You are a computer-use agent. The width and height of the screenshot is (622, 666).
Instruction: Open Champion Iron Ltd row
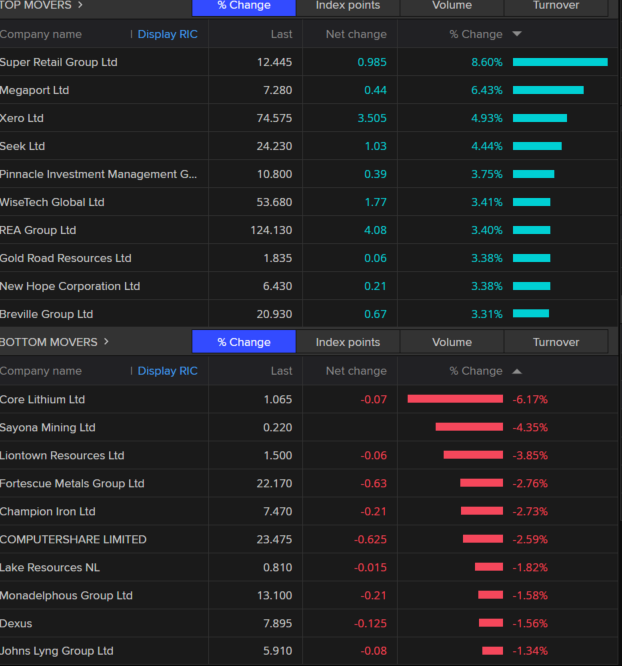tap(309, 511)
